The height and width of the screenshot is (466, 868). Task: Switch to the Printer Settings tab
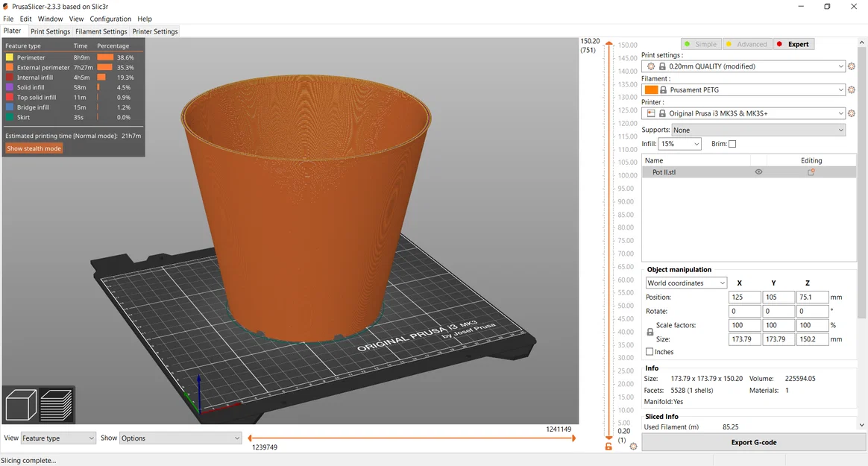tap(155, 31)
